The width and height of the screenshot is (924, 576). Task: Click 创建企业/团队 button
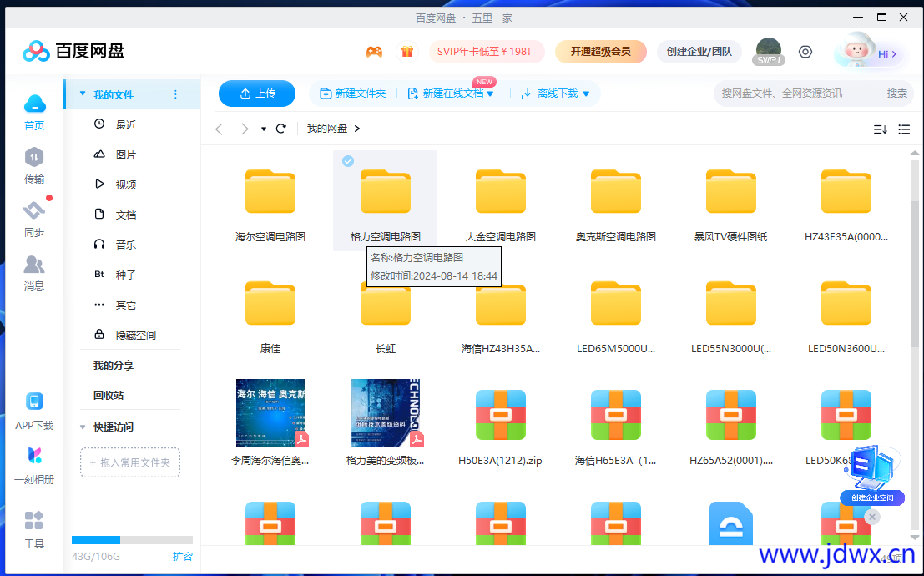coord(699,52)
